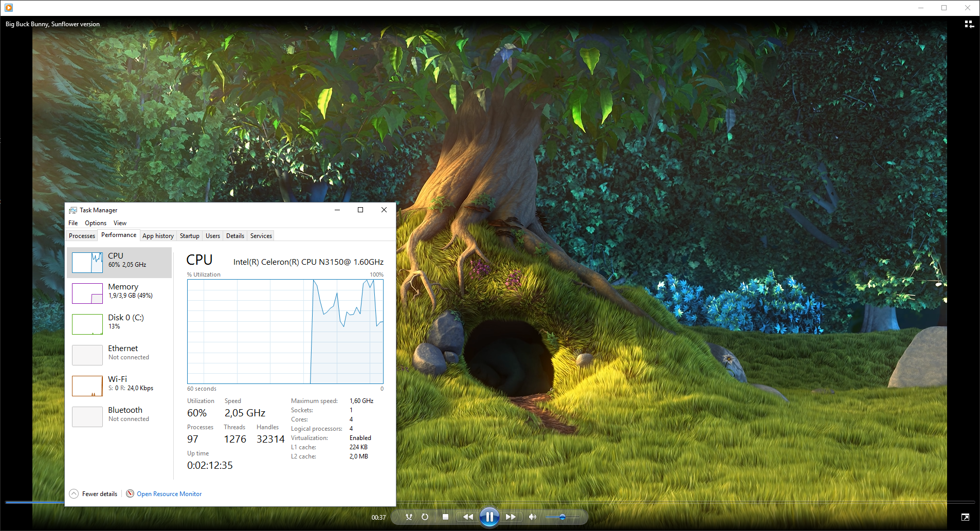The image size is (980, 531).
Task: Click the CPU utilization graph
Action: (285, 332)
